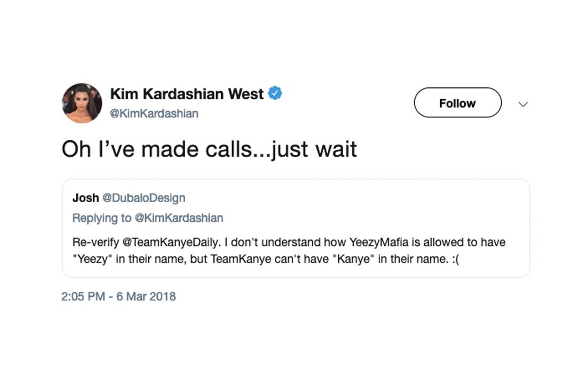
Task: Click the quoted word "Kanye" in the second line
Action: tap(353, 259)
